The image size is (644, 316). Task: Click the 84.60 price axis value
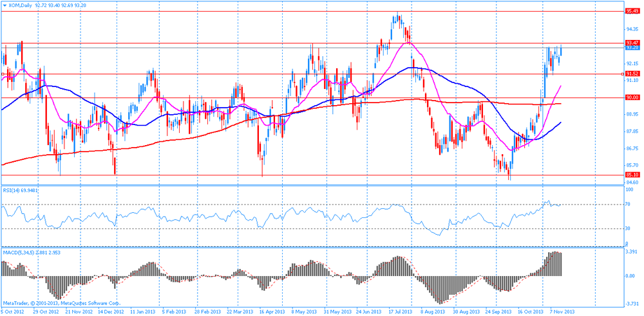[x=632, y=183]
